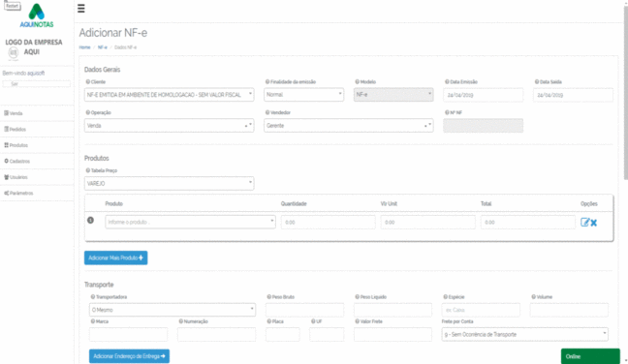Click the Numeração input field
Screen dimensions: 628x364
click(216, 334)
